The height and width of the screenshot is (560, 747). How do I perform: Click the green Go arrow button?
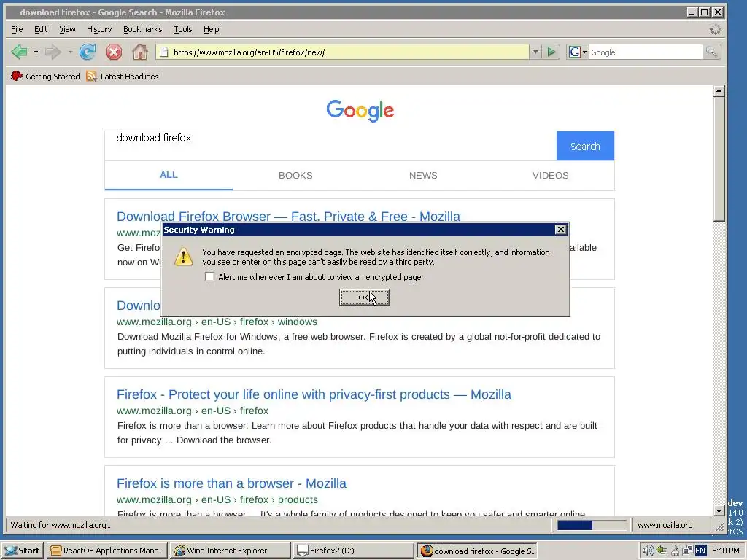[x=551, y=52]
